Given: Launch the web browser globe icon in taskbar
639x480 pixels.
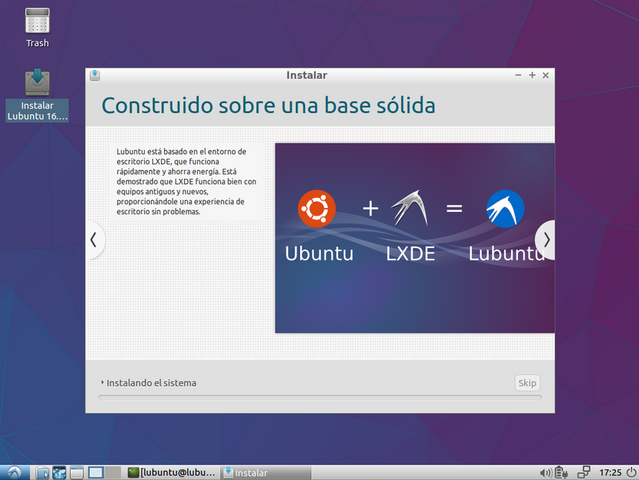Looking at the screenshot, I should (59, 473).
